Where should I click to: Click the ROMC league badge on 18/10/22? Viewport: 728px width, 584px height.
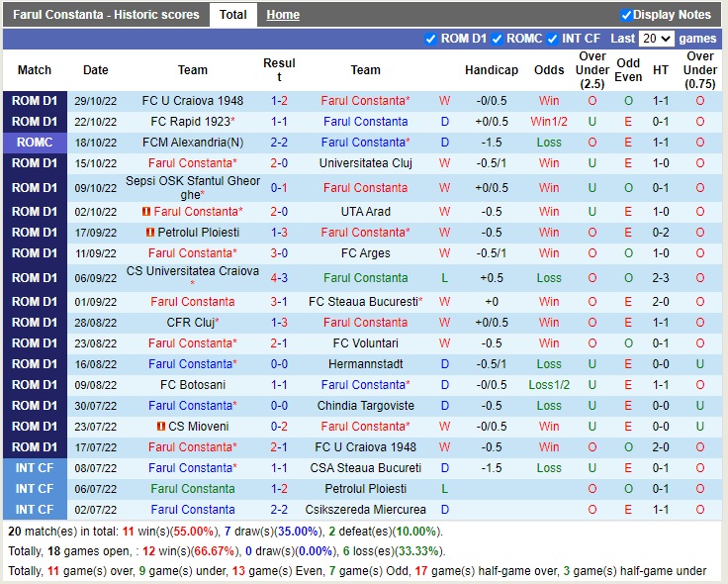click(x=35, y=143)
